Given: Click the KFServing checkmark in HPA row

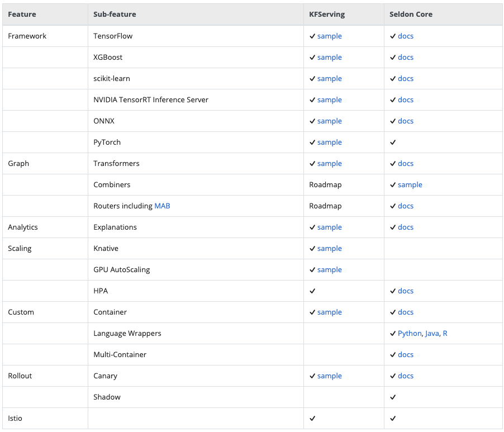Looking at the screenshot, I should point(312,291).
